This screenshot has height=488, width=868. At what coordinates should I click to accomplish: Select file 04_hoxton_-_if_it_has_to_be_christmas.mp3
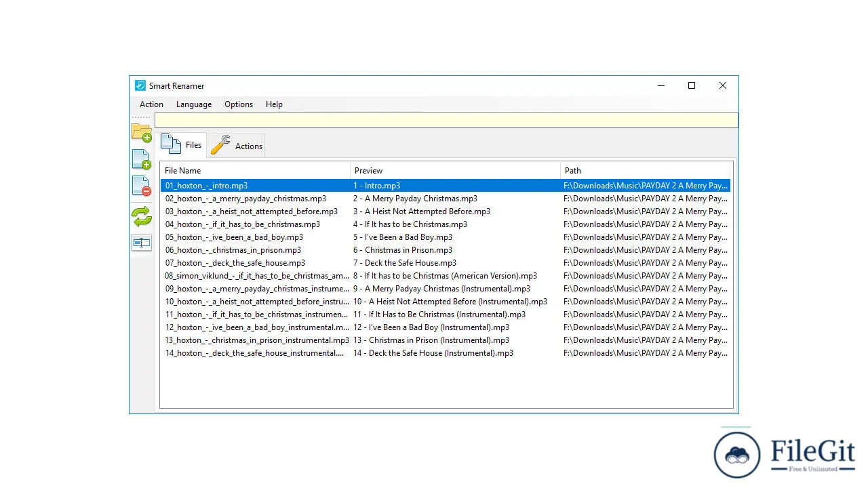pyautogui.click(x=243, y=224)
